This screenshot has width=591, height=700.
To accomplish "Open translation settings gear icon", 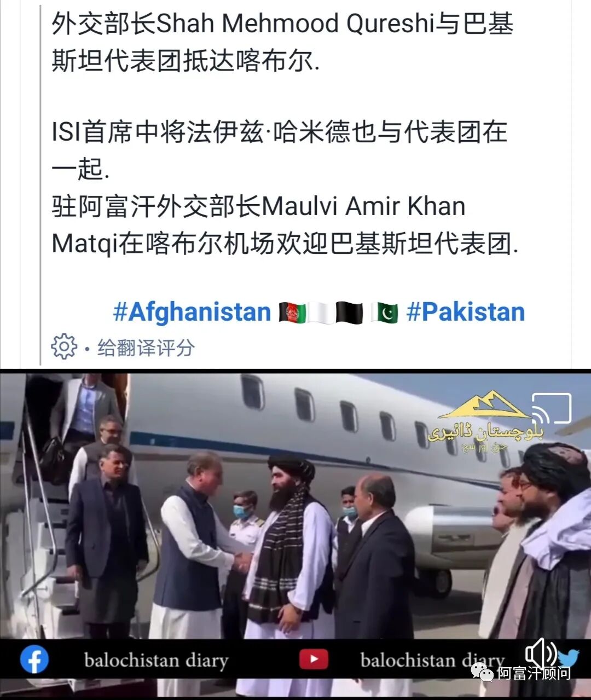I will pos(64,346).
